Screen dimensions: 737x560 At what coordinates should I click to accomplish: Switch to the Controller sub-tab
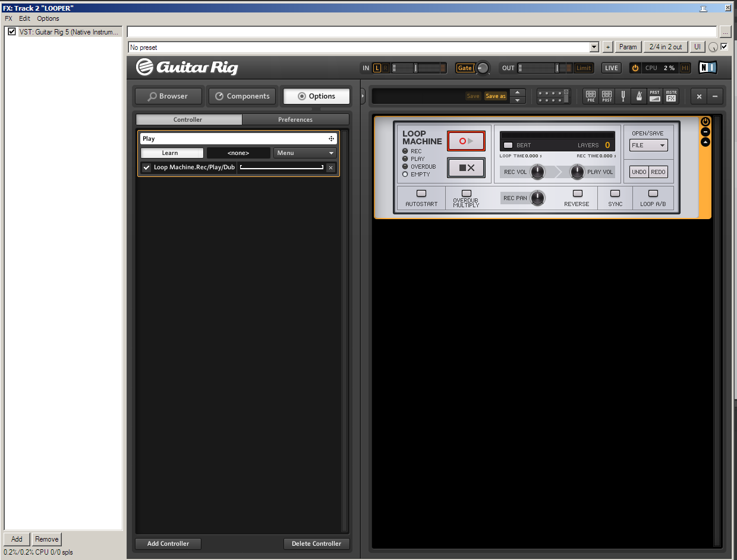[188, 119]
